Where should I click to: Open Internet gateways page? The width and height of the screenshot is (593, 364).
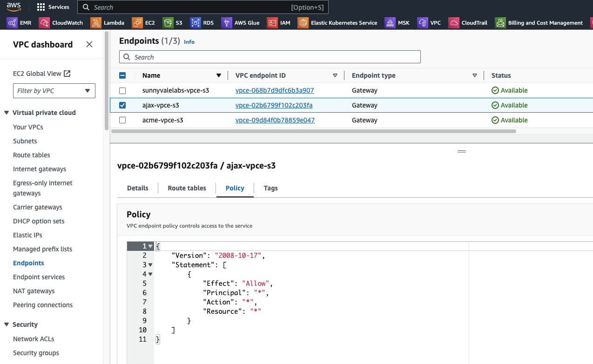coord(40,169)
